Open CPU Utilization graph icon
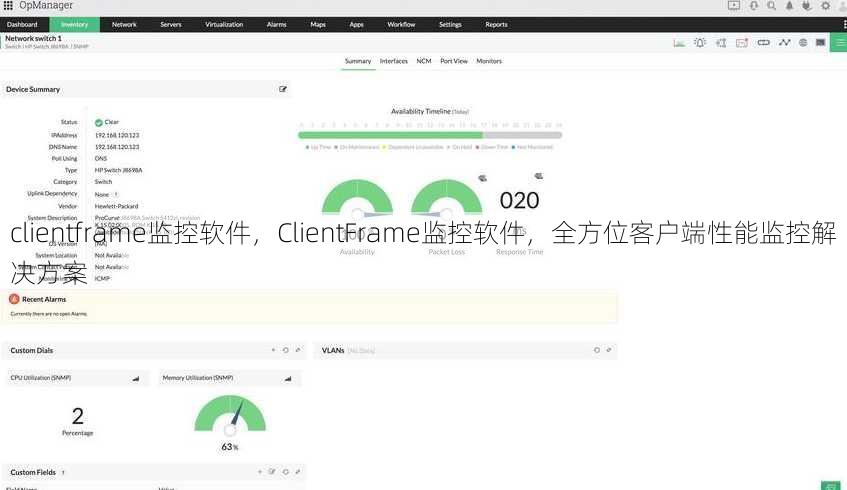 pyautogui.click(x=136, y=378)
